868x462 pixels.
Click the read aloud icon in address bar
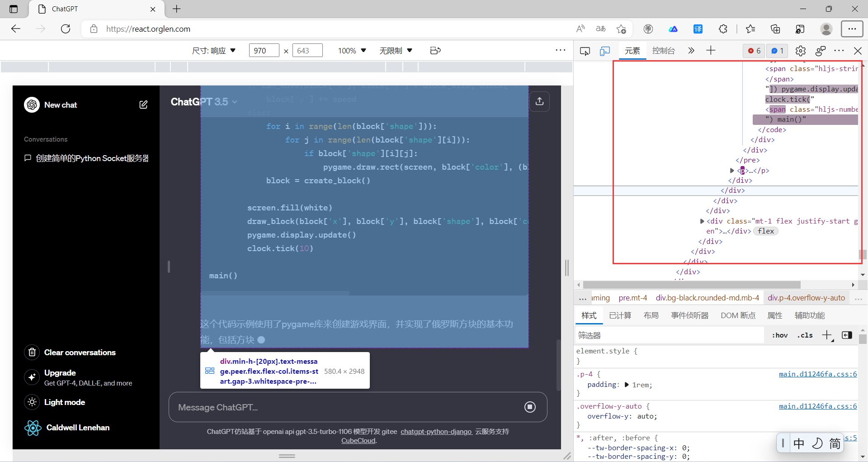[x=580, y=29]
